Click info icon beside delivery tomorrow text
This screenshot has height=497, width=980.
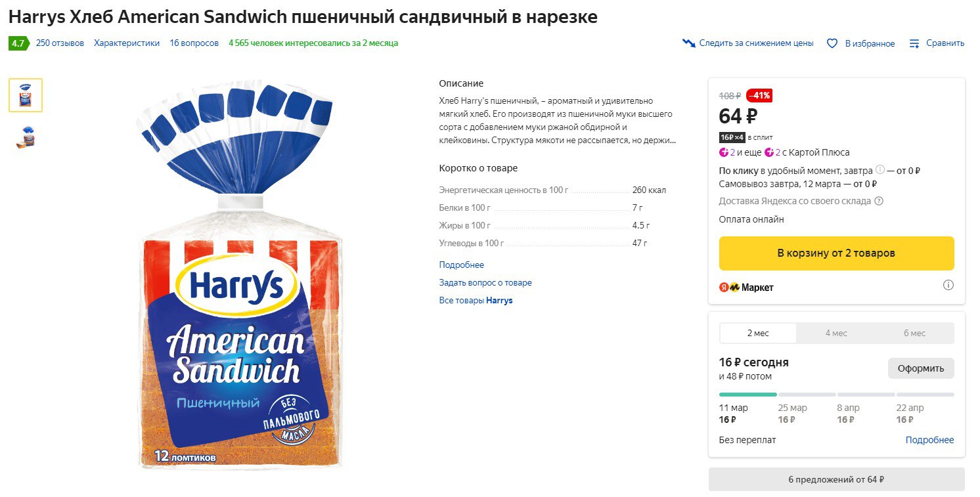click(880, 170)
